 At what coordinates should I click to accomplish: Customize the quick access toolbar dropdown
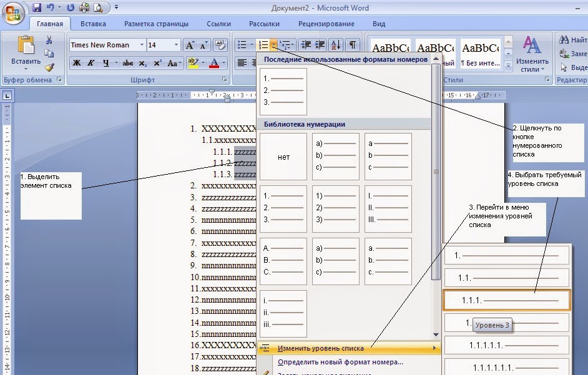(x=116, y=7)
